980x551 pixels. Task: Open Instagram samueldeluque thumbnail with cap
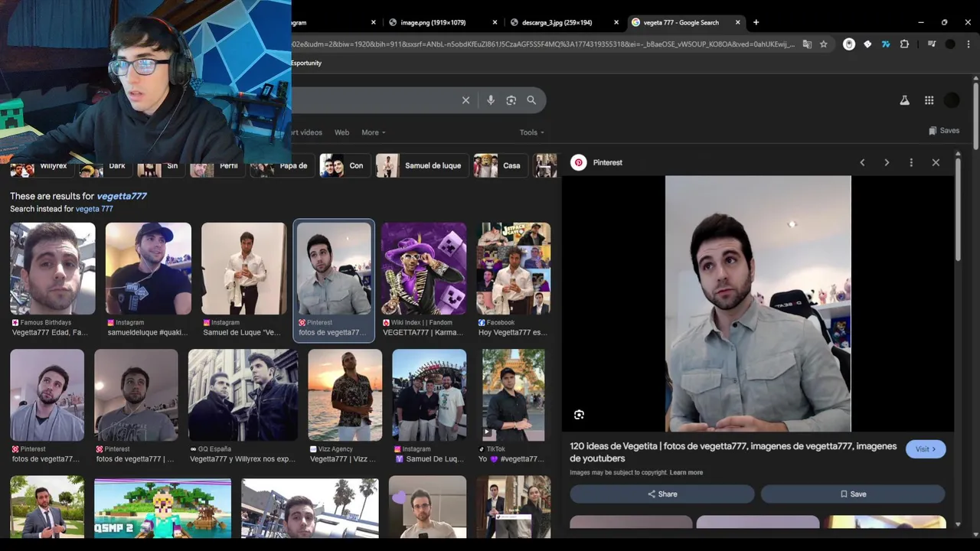(149, 269)
